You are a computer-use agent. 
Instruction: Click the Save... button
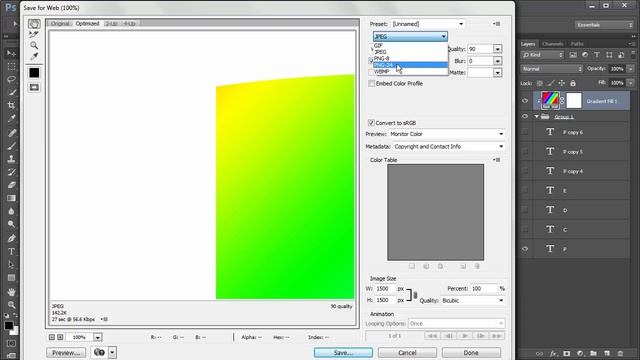pos(343,353)
